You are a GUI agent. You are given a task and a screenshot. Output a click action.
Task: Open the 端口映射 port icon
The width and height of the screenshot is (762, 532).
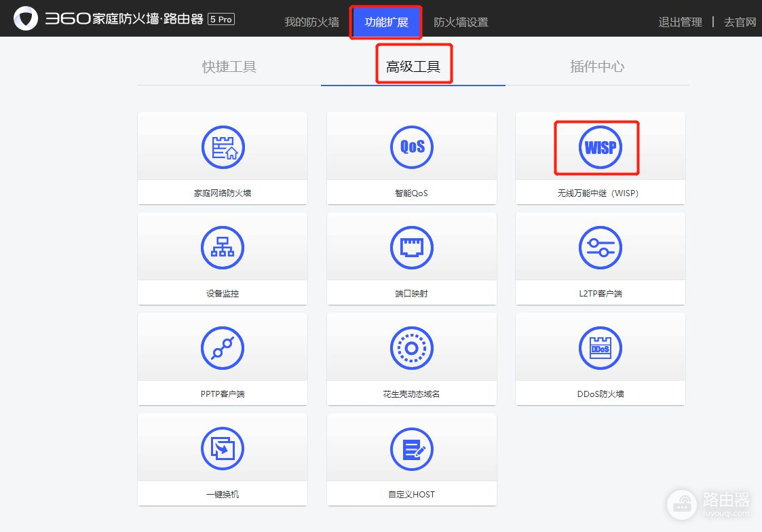tap(411, 248)
